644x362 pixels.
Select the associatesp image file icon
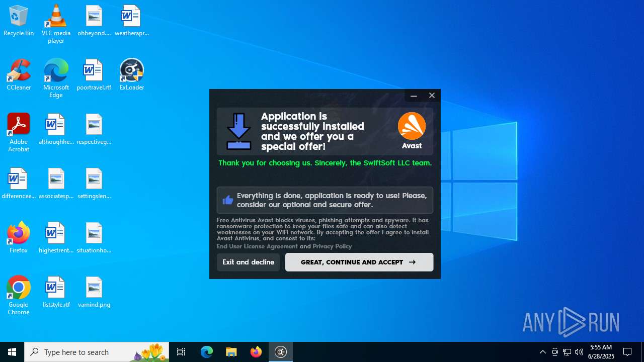coord(56,184)
